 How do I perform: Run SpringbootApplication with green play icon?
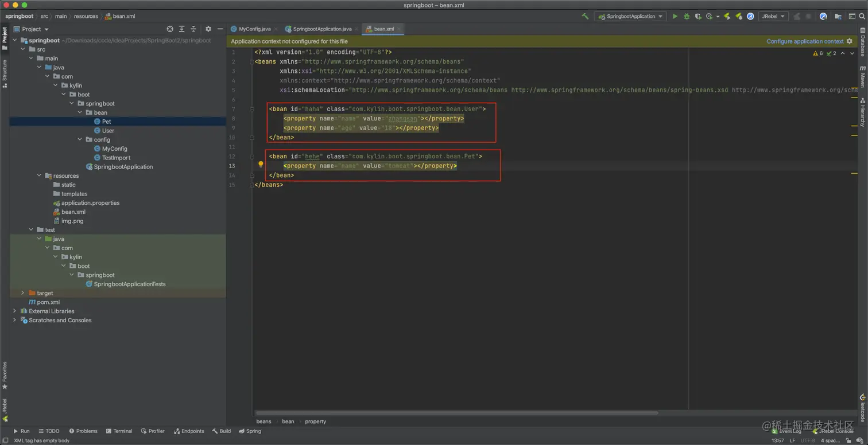(675, 16)
